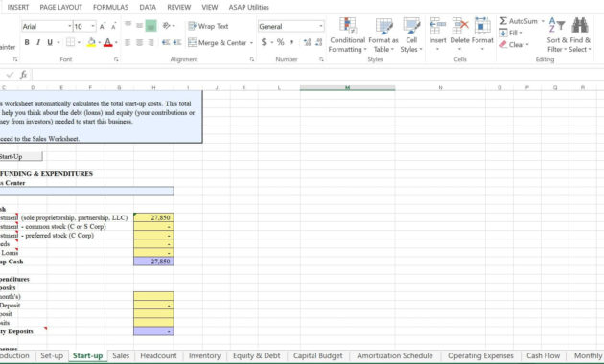Open the Clear menu
The height and width of the screenshot is (364, 604).
[514, 45]
